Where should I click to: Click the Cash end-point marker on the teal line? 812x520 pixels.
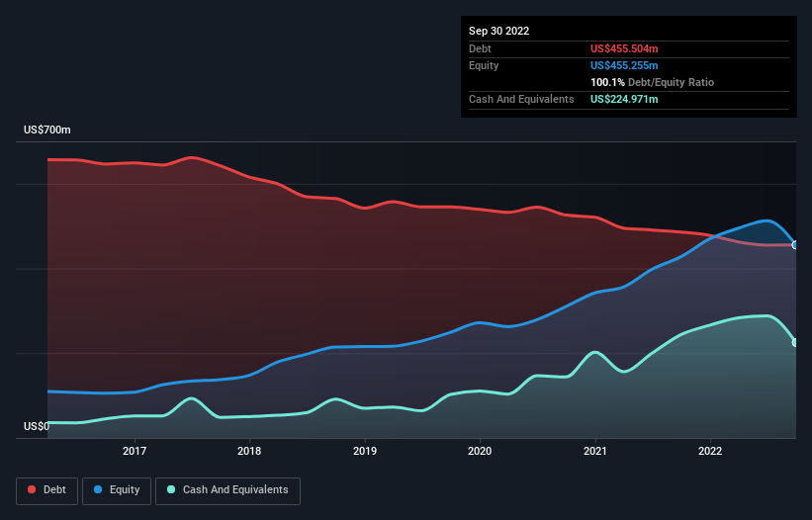click(x=795, y=342)
